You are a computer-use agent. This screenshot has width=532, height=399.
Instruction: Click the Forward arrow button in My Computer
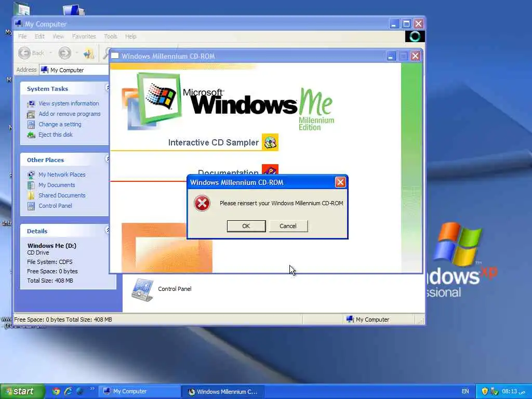point(65,53)
